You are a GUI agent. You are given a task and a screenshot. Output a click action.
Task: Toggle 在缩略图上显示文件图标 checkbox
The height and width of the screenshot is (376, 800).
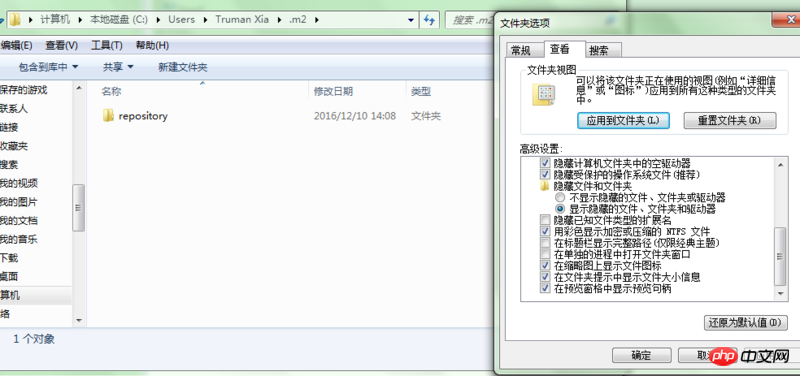click(x=545, y=266)
